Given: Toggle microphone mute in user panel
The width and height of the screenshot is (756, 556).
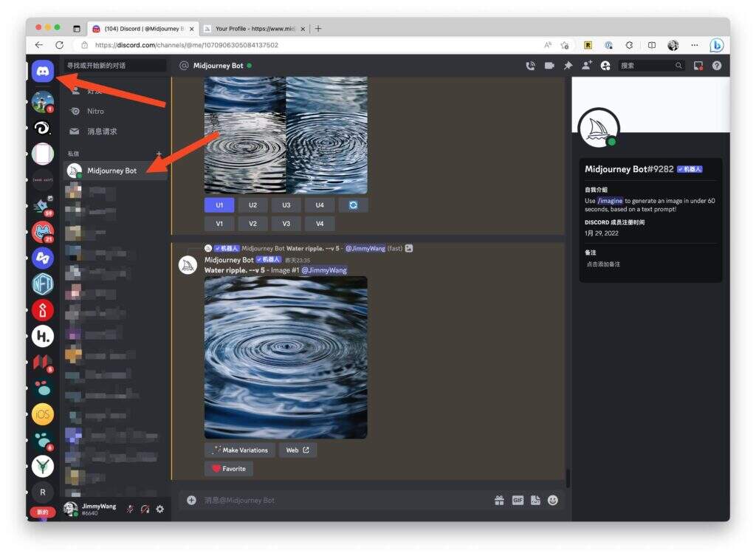Looking at the screenshot, I should [x=130, y=509].
